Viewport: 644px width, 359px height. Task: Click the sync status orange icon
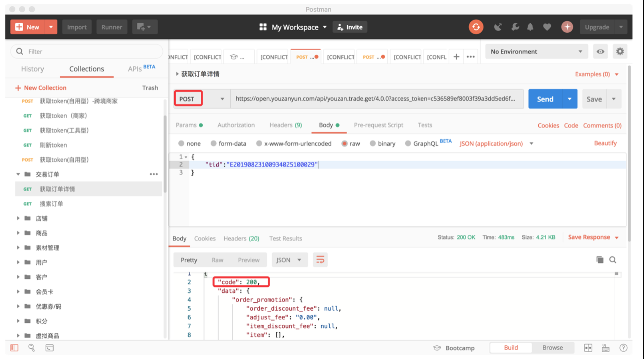[x=476, y=27]
